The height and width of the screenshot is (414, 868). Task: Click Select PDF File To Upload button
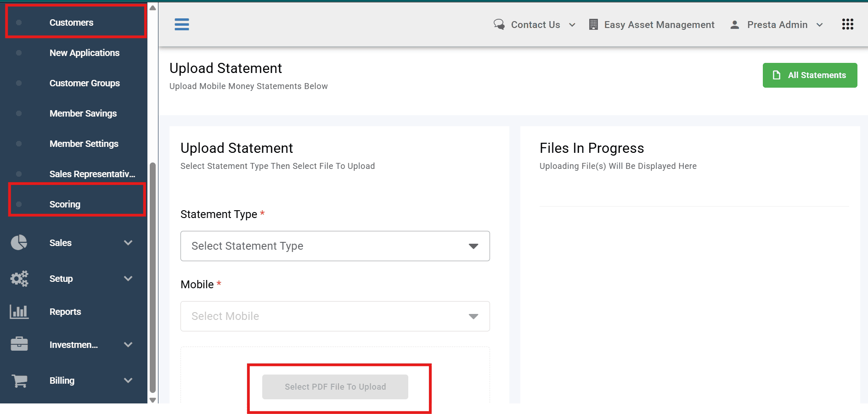335,387
